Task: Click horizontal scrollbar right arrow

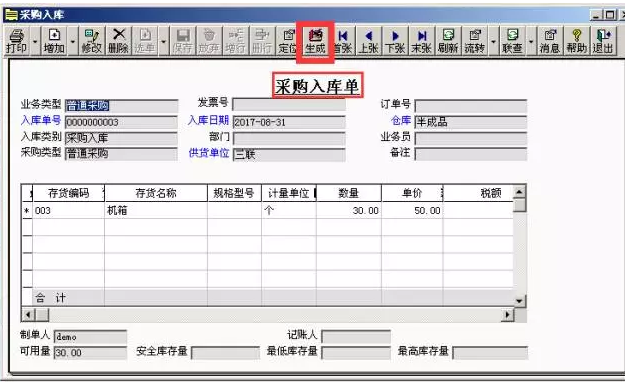Action: (x=507, y=315)
